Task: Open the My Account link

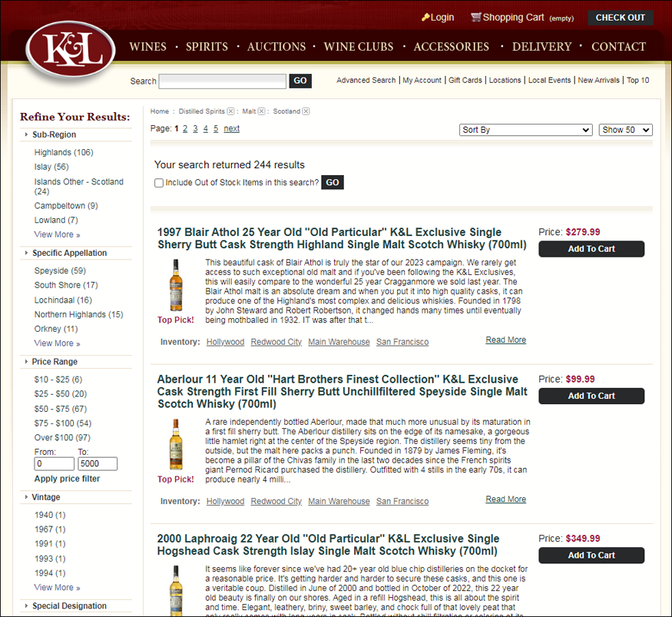Action: pos(422,80)
